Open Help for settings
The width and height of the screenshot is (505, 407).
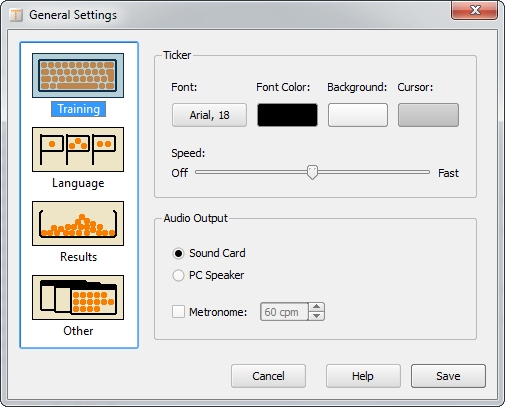tap(363, 376)
